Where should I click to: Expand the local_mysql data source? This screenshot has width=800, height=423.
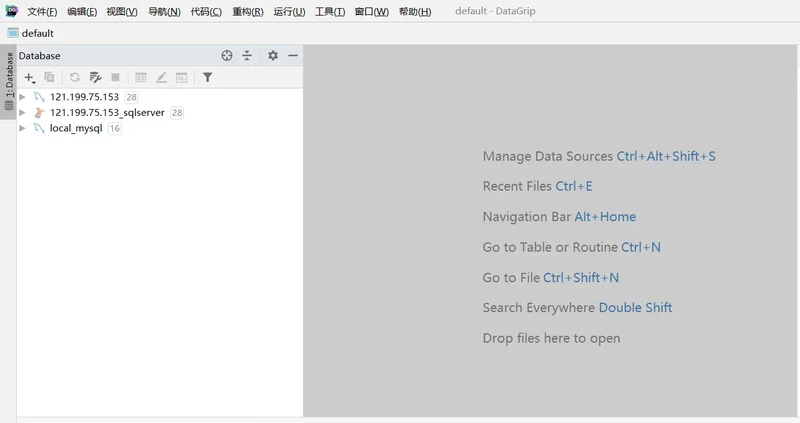[23, 128]
